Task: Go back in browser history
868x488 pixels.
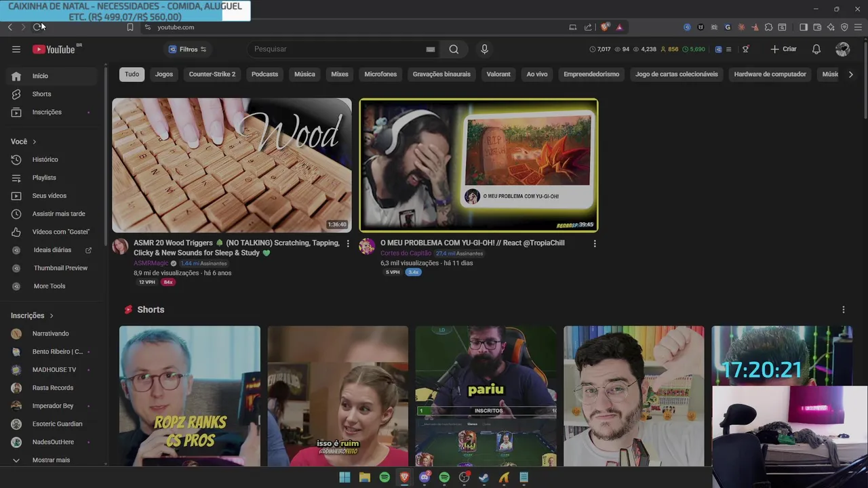Action: (x=9, y=27)
